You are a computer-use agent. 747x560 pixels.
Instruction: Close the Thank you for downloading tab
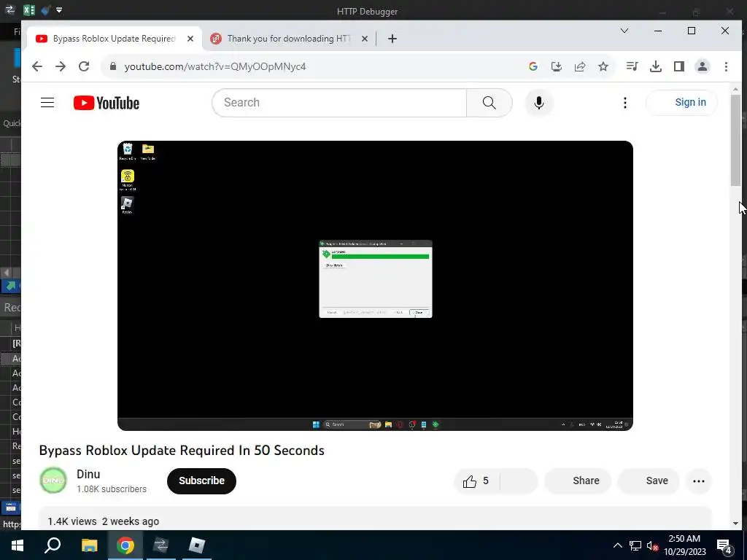point(365,39)
